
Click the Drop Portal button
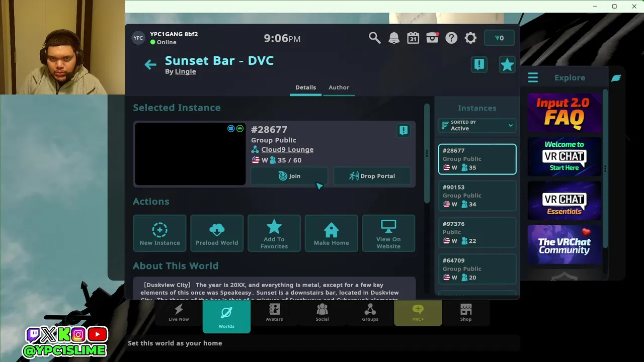click(372, 176)
